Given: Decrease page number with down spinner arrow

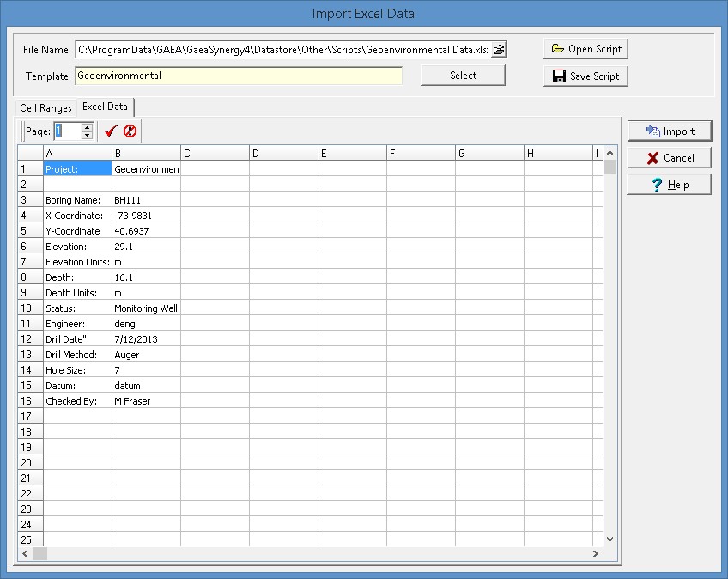Looking at the screenshot, I should coord(87,136).
